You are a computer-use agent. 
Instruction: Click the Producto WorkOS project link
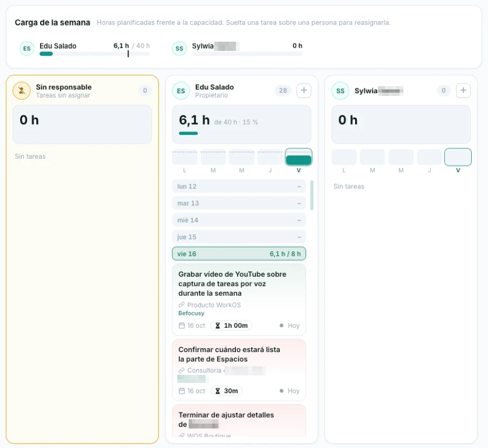214,305
